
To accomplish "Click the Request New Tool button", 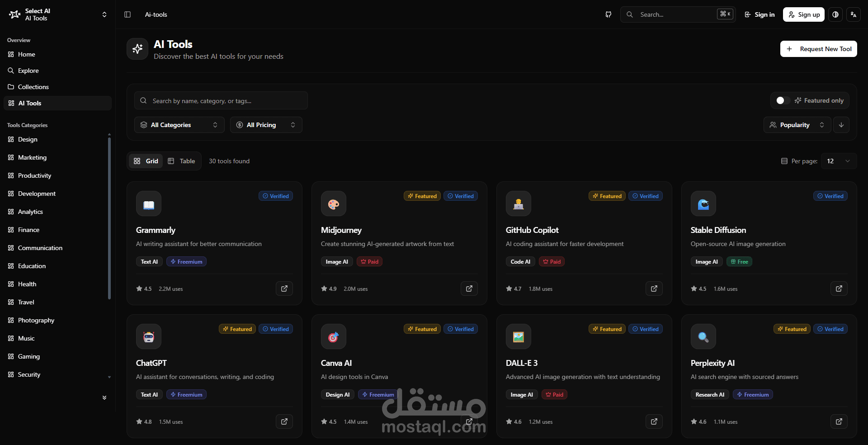I will pyautogui.click(x=818, y=49).
